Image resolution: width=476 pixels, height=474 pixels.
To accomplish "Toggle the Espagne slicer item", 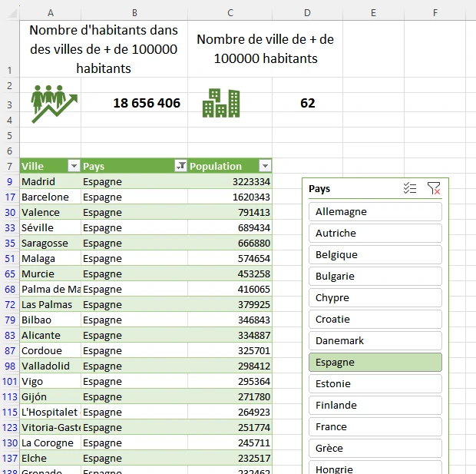I will [375, 362].
